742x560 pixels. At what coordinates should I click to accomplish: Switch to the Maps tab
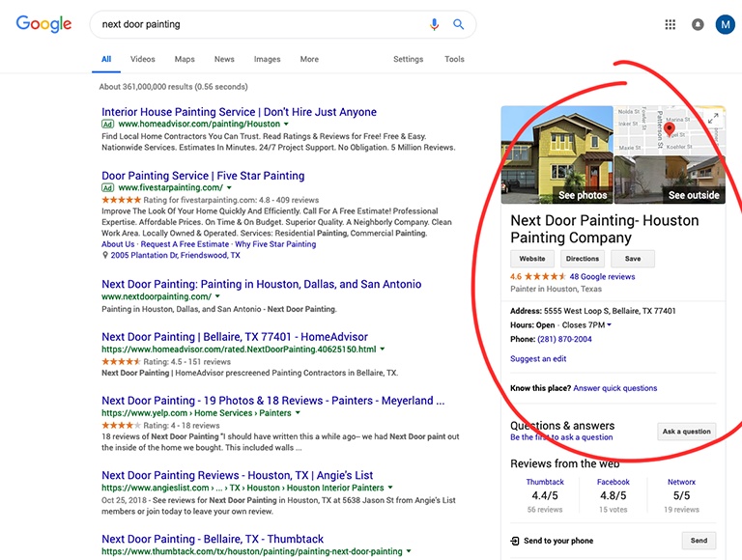(185, 59)
